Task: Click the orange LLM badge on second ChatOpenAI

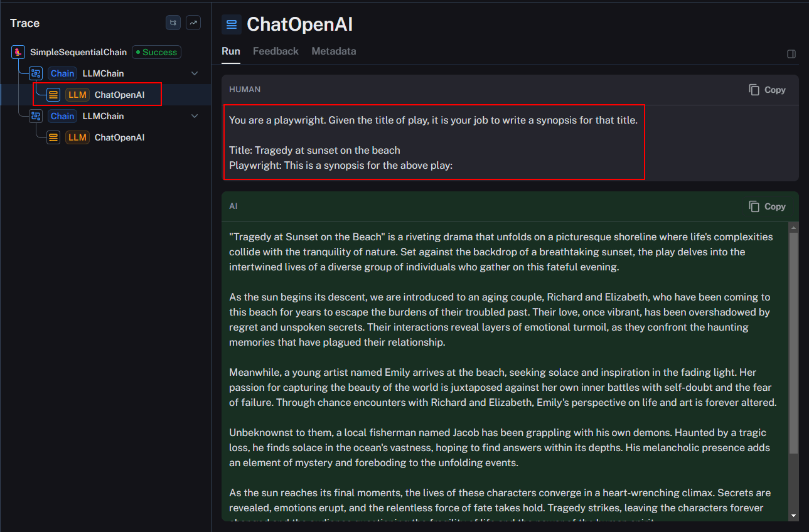Action: [x=77, y=137]
